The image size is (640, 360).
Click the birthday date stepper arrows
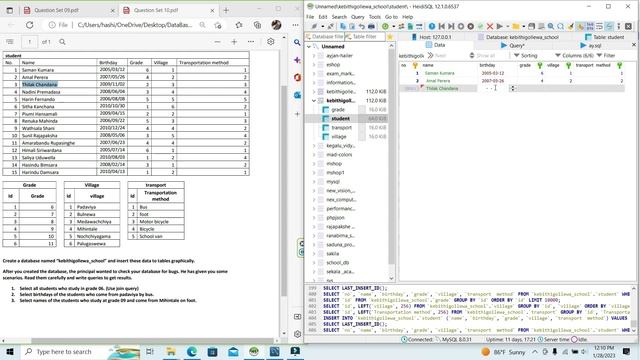[513, 88]
